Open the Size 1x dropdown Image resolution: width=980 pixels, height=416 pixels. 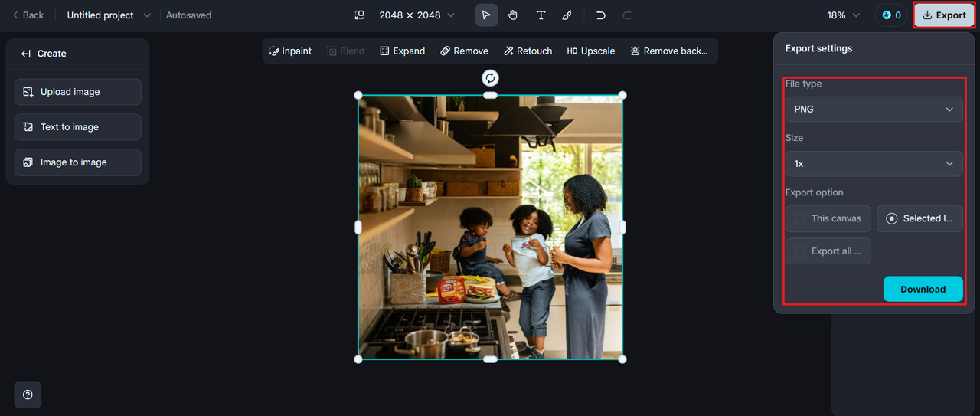point(874,164)
